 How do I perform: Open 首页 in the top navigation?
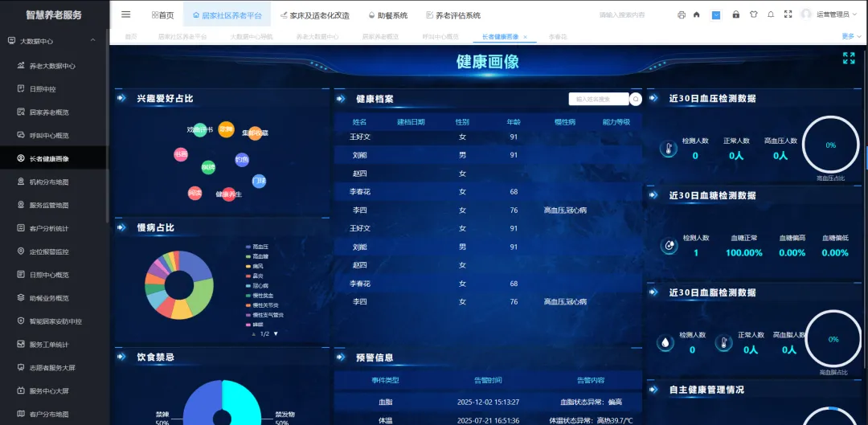coord(162,15)
